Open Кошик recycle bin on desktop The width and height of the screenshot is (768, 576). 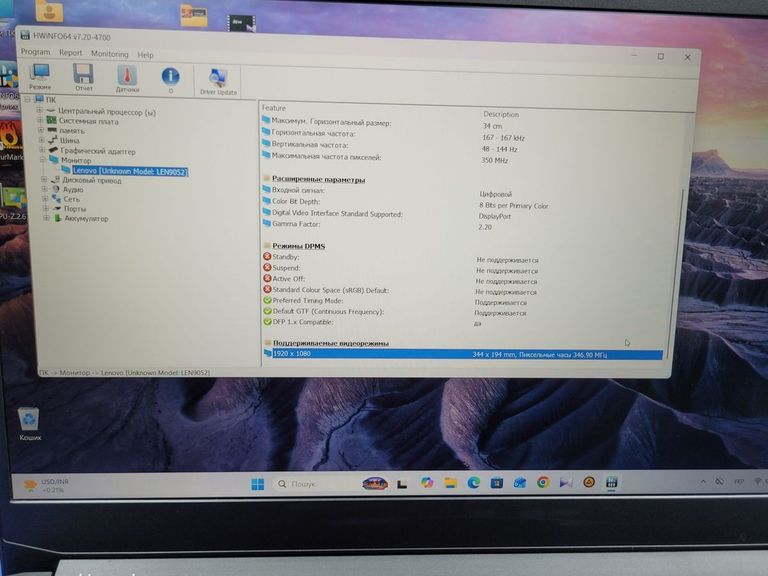pyautogui.click(x=29, y=424)
